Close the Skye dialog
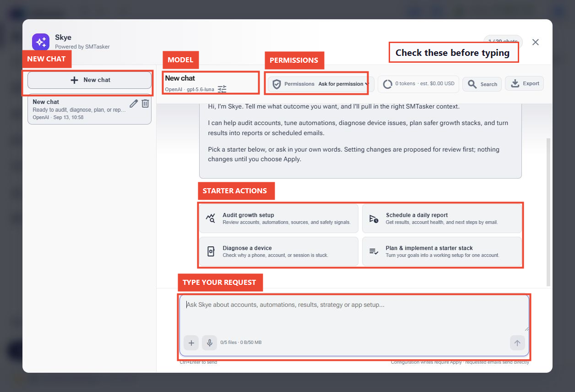 point(536,42)
